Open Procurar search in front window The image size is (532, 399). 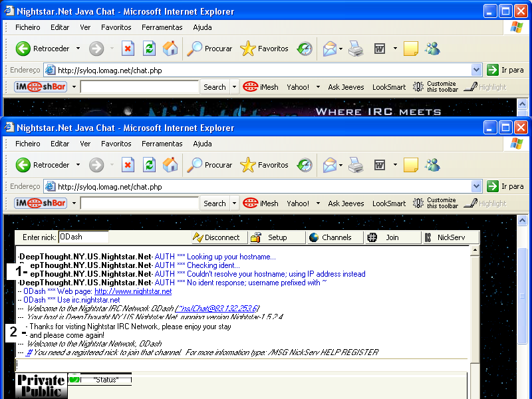pyautogui.click(x=209, y=165)
